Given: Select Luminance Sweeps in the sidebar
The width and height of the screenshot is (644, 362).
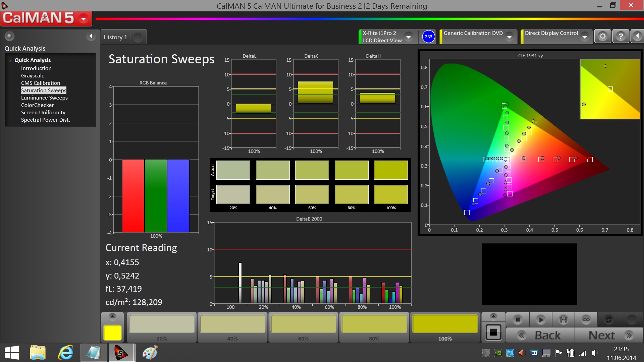Looking at the screenshot, I should coord(44,98).
